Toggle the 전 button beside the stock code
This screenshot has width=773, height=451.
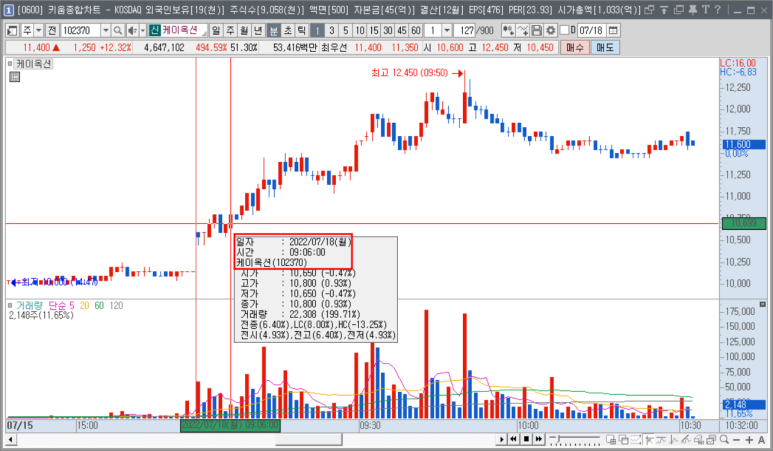52,31
